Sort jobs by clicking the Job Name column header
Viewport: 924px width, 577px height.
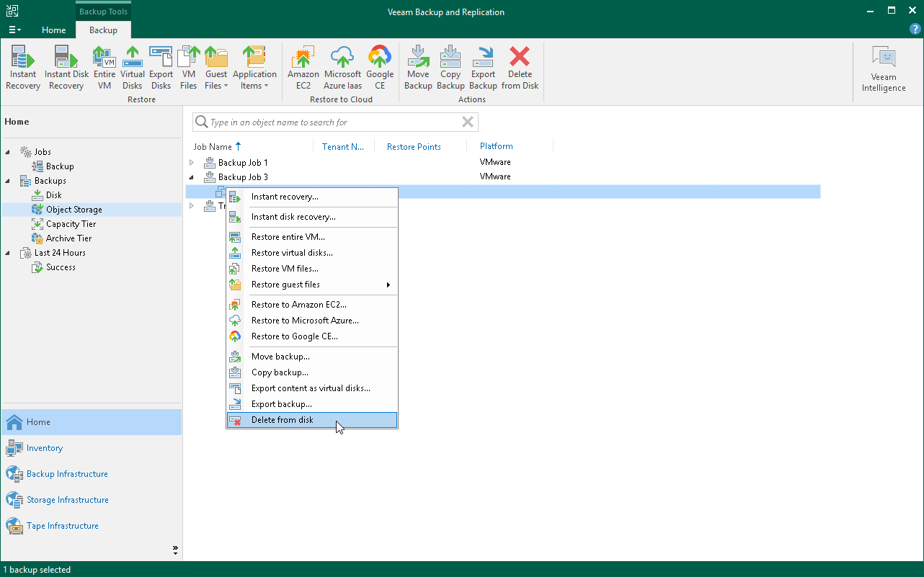coord(213,146)
